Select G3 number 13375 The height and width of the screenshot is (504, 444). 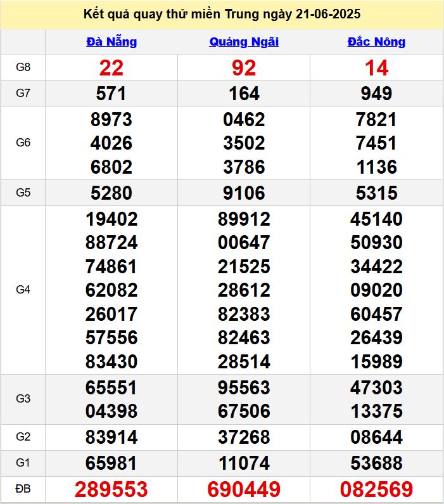377,411
